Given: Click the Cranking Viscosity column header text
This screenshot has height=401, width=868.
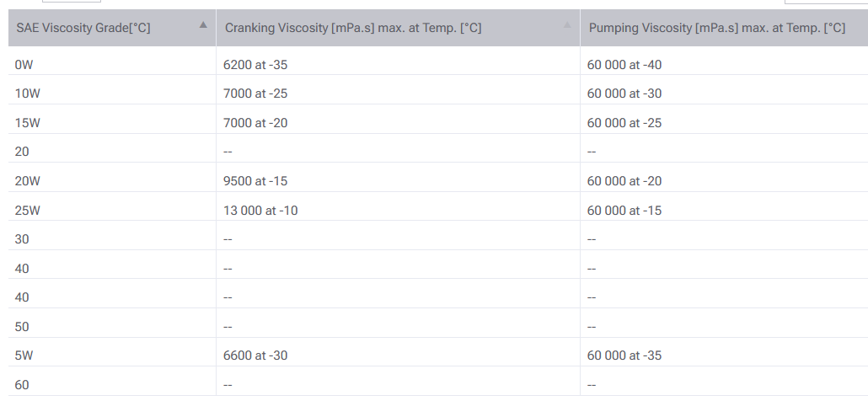Looking at the screenshot, I should click(x=353, y=28).
